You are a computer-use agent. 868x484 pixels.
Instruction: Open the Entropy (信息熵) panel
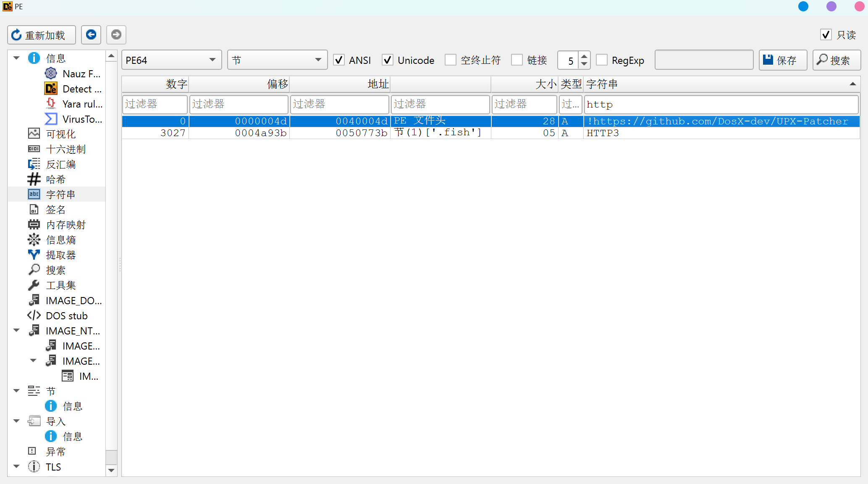[60, 240]
